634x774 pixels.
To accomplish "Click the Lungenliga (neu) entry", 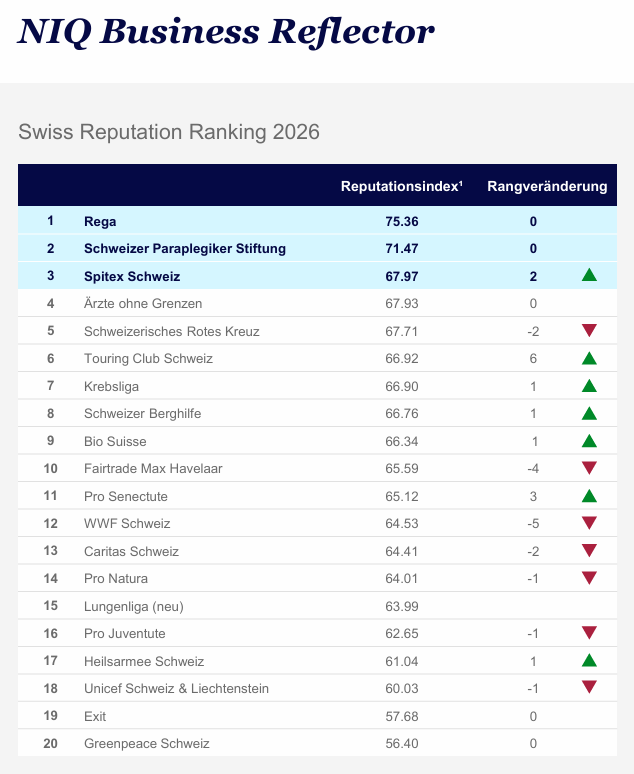I will 134,606.
